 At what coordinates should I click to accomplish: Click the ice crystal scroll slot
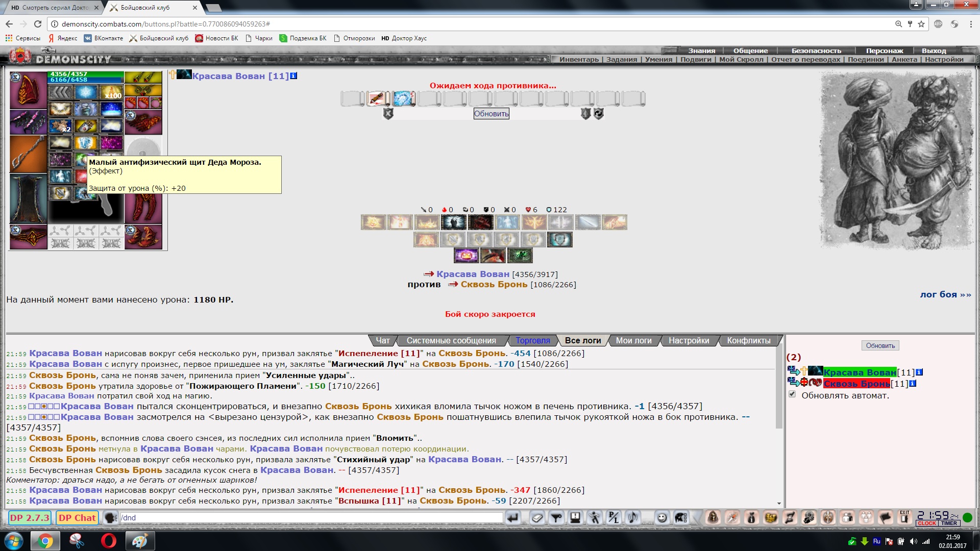tap(403, 98)
